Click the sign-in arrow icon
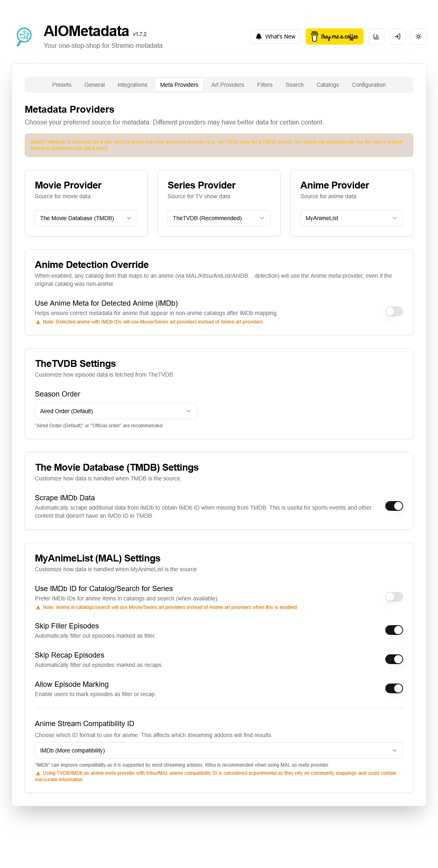 pyautogui.click(x=397, y=36)
